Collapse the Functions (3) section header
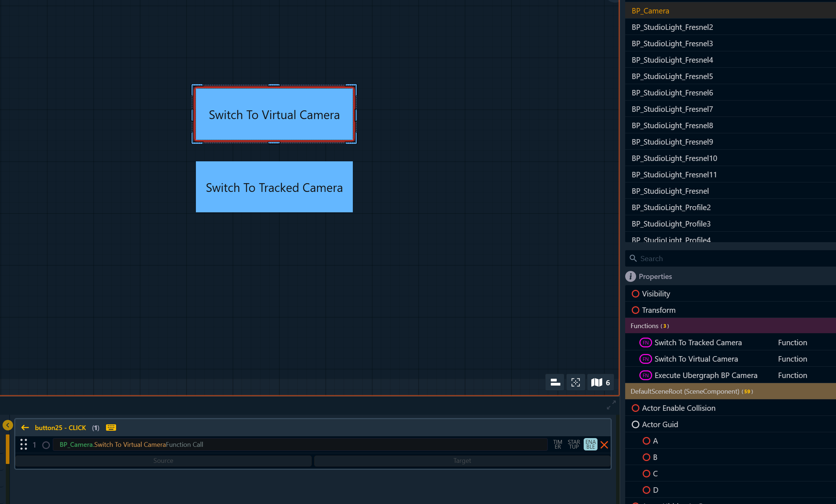The width and height of the screenshot is (836, 504). click(x=730, y=326)
